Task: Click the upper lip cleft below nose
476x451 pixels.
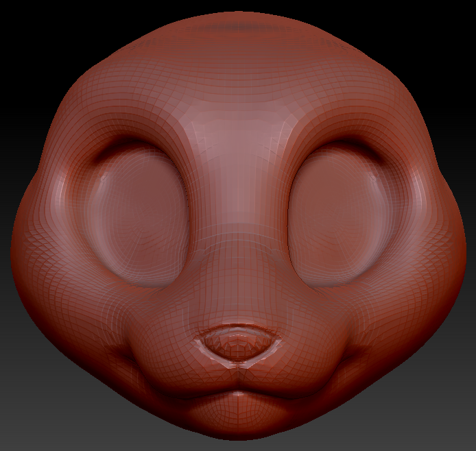Action: (237, 374)
